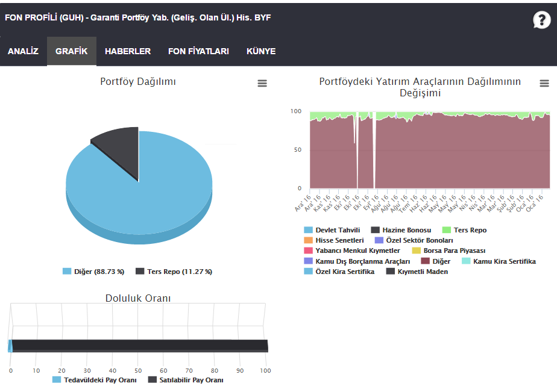Go to FON FİYATLARI tab
Image resolution: width=557 pixels, height=392 pixels.
coord(198,51)
